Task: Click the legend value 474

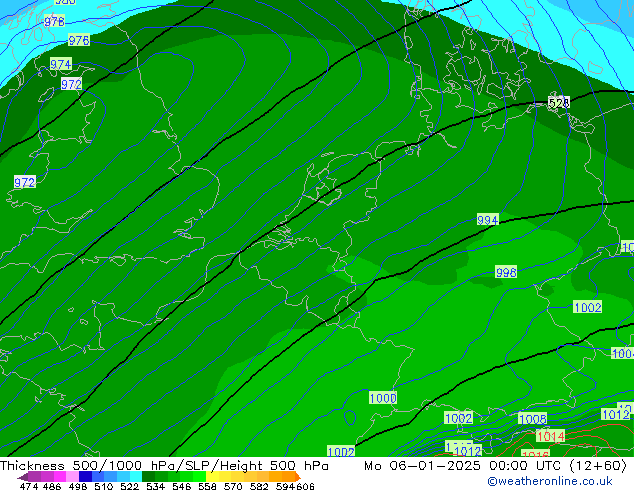Action: [x=29, y=486]
